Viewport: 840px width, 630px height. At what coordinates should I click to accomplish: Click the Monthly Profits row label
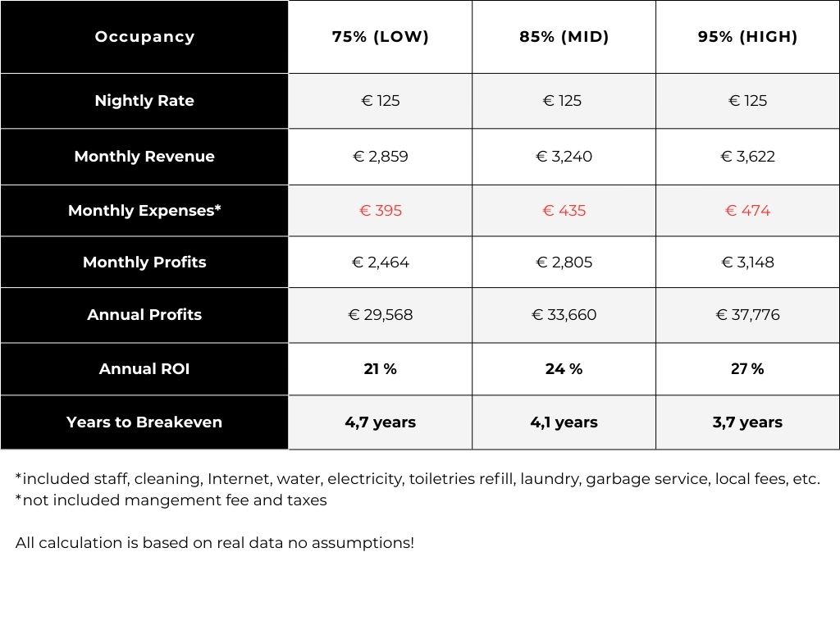tap(144, 262)
